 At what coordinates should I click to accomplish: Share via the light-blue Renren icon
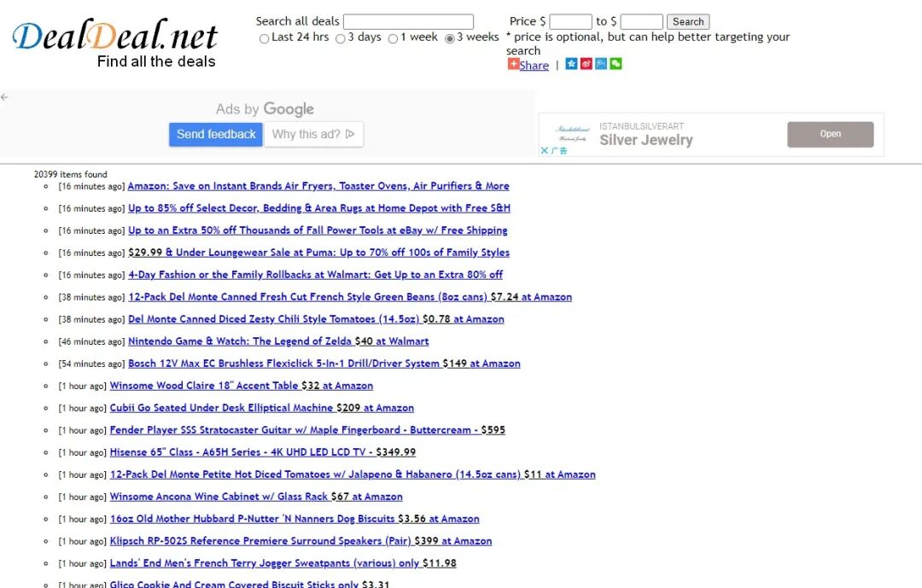point(601,63)
